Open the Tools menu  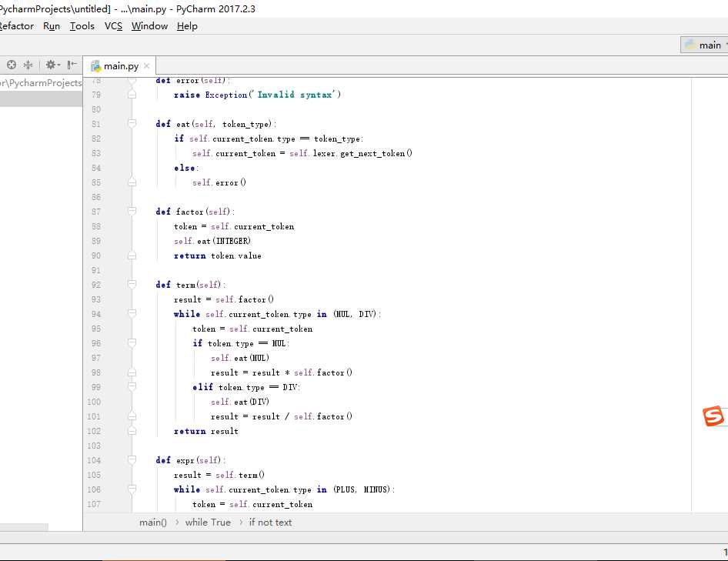pyautogui.click(x=82, y=26)
